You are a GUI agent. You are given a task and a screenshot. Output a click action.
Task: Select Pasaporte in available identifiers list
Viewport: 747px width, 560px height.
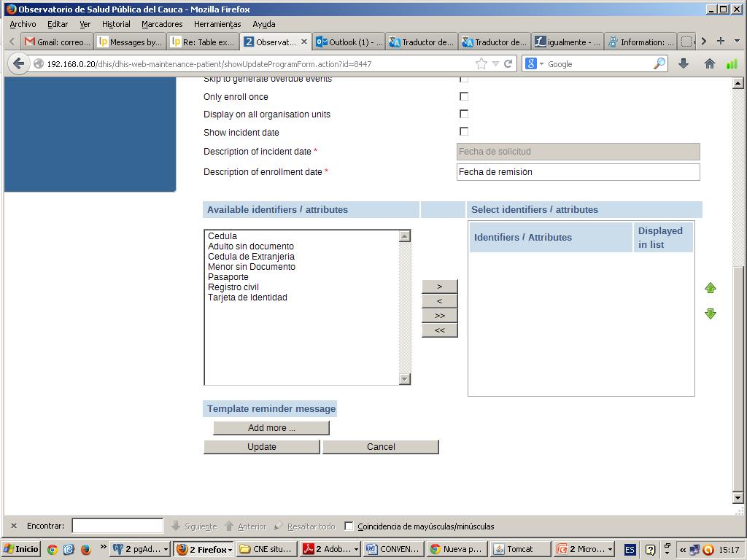pyautogui.click(x=228, y=277)
